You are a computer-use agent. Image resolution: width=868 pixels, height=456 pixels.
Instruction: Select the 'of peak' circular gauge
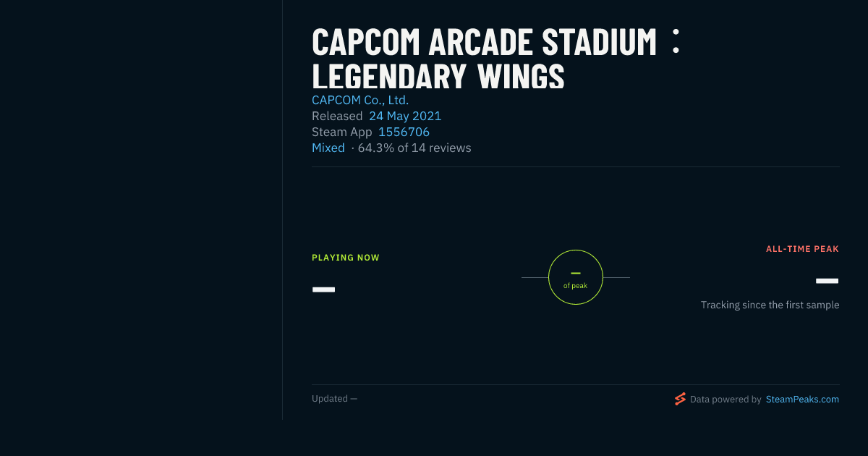[576, 277]
